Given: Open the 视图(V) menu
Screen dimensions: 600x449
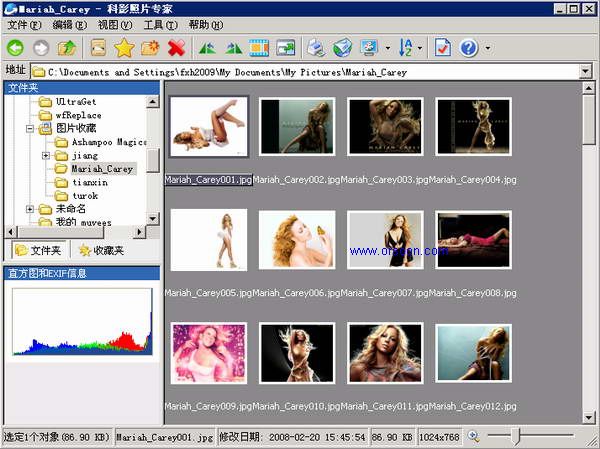Looking at the screenshot, I should click(x=115, y=24).
